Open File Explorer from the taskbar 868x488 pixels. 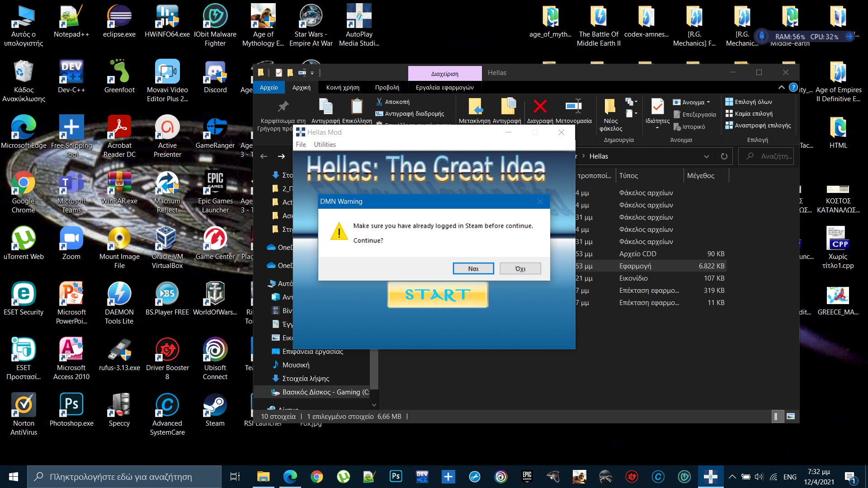pyautogui.click(x=263, y=477)
